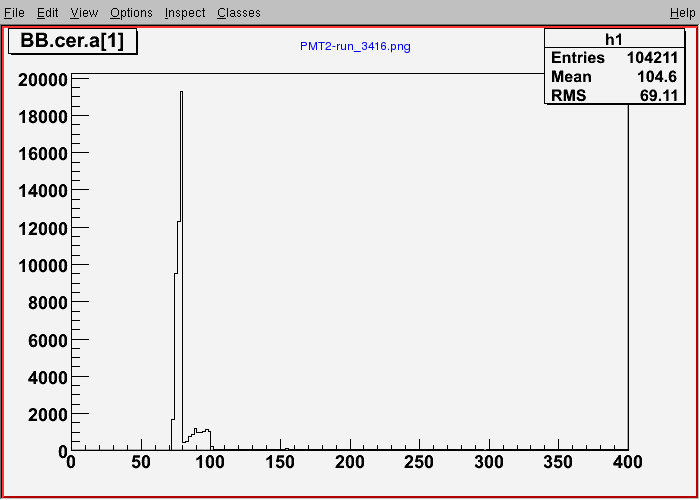Open the Classes menu

click(239, 13)
